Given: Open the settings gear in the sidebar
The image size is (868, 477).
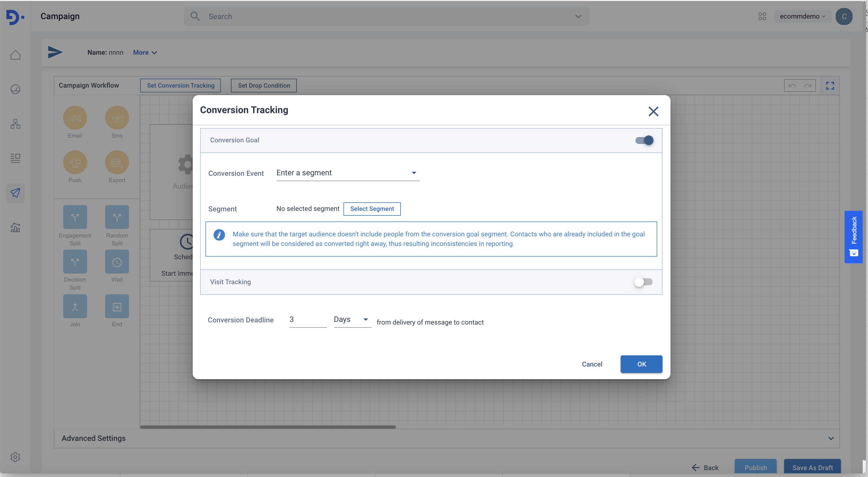Looking at the screenshot, I should (15, 457).
